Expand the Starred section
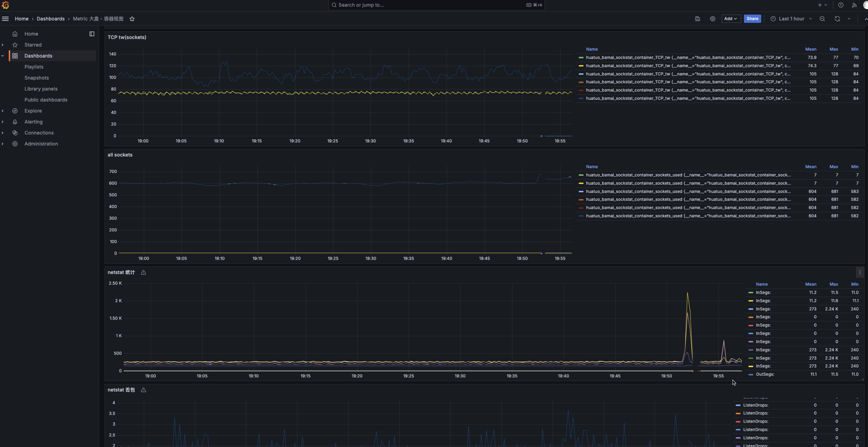Image resolution: width=868 pixels, height=447 pixels. (3, 45)
